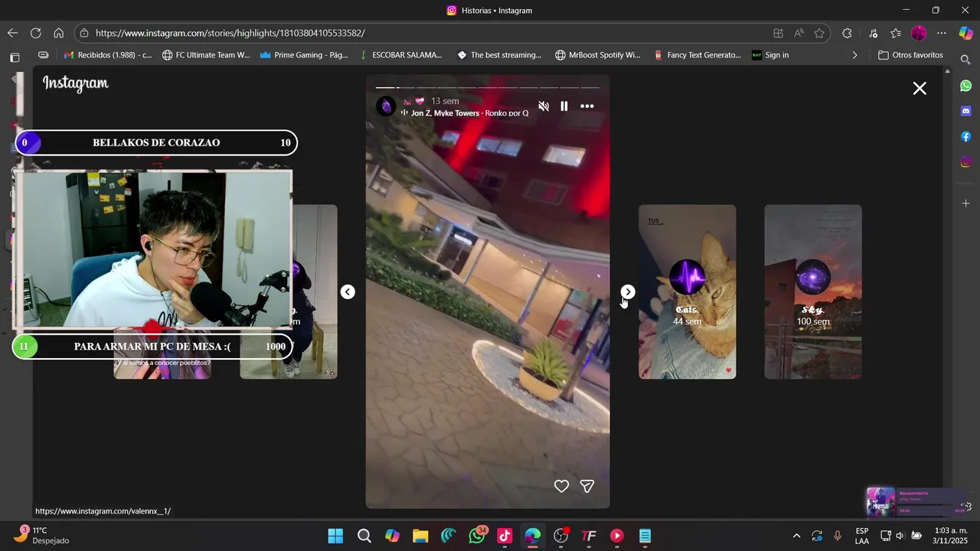Open the Recibidos (1.988) Gmail bookmark
Image resolution: width=980 pixels, height=551 pixels.
[x=108, y=55]
